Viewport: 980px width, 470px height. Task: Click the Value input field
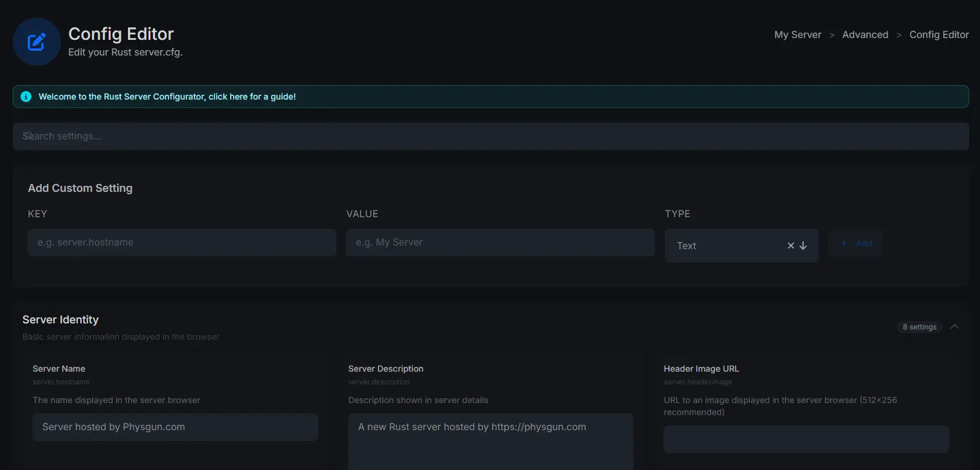pos(501,243)
